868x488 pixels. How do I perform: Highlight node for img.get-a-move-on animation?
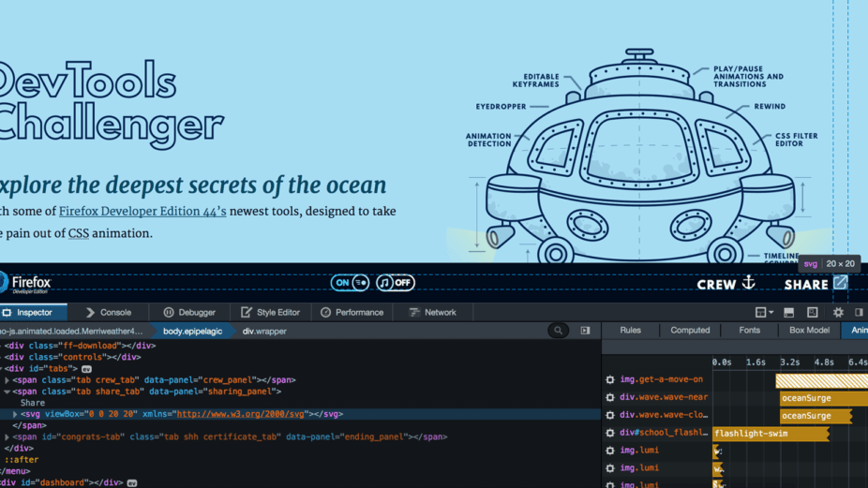(610, 379)
